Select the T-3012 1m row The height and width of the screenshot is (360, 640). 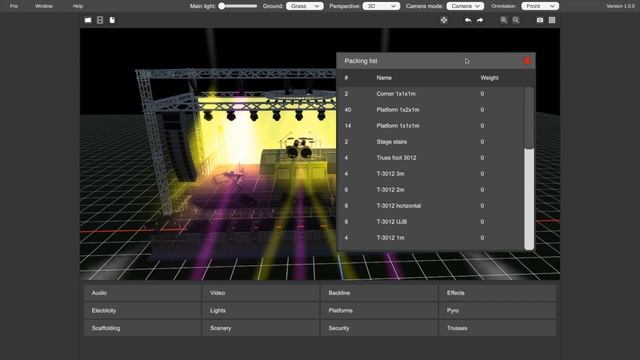coord(430,238)
